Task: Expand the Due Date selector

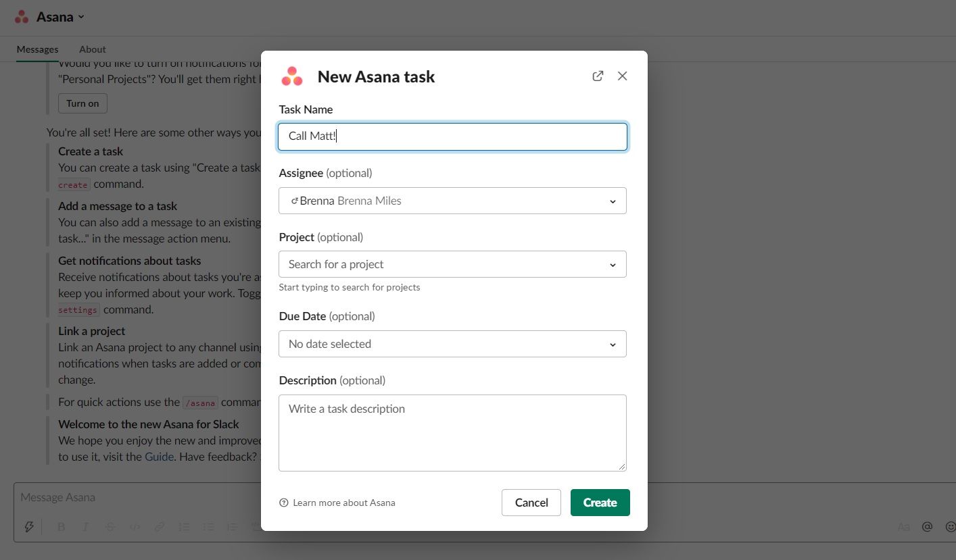Action: [x=452, y=344]
